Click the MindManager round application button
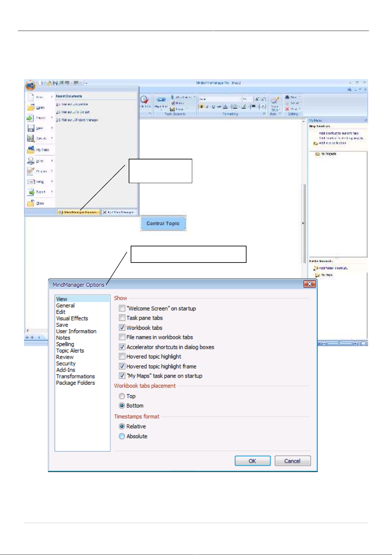 (30, 86)
